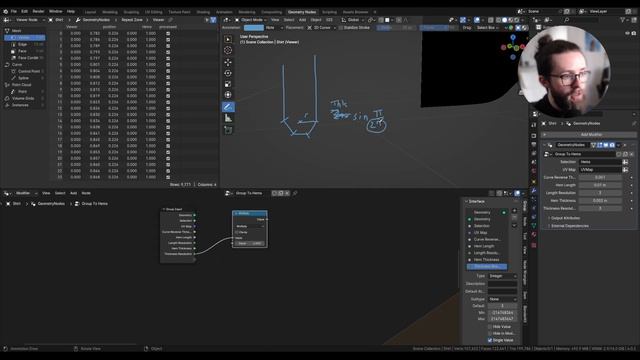Click the Min value field

(502, 313)
